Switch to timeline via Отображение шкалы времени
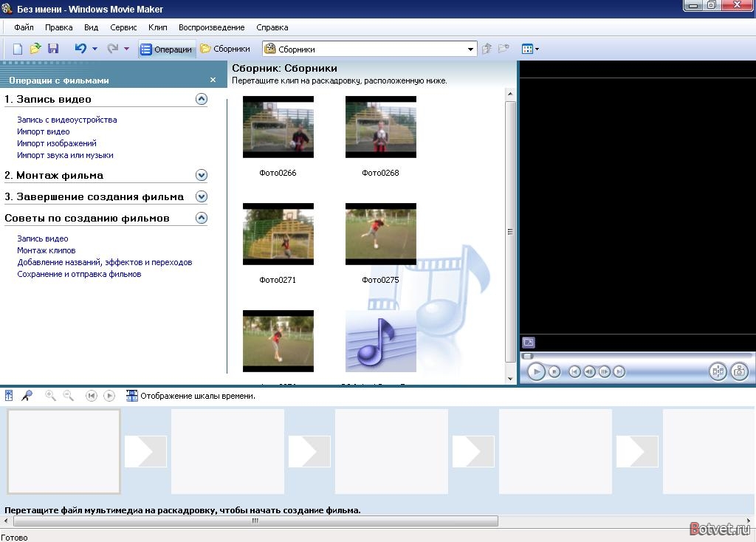This screenshot has width=756, height=542. coord(191,396)
